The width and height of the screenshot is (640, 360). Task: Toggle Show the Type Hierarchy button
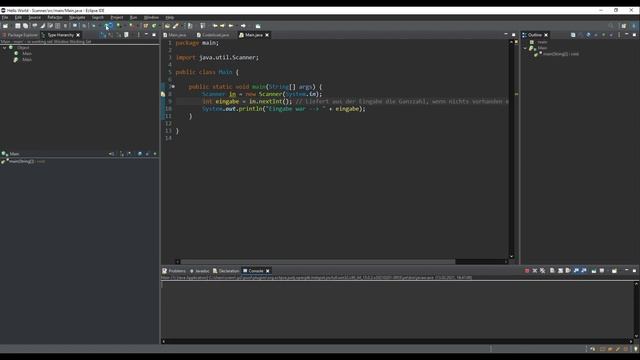tap(103, 35)
